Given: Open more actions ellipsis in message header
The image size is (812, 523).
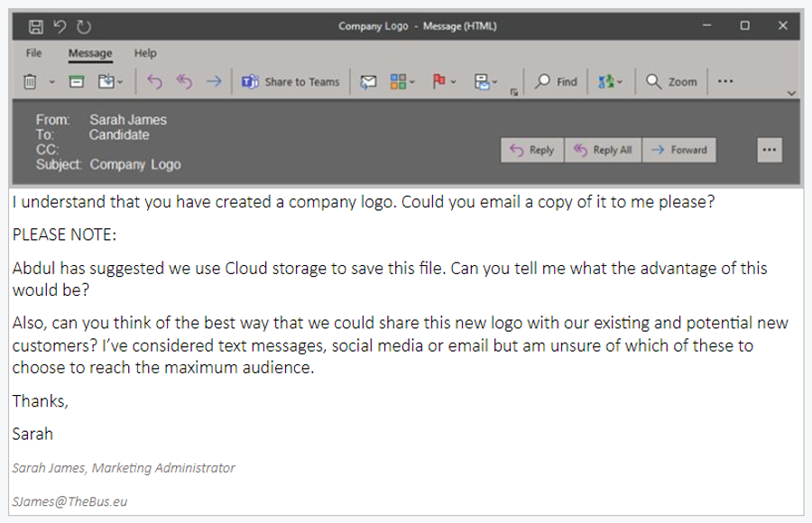Looking at the screenshot, I should point(769,151).
